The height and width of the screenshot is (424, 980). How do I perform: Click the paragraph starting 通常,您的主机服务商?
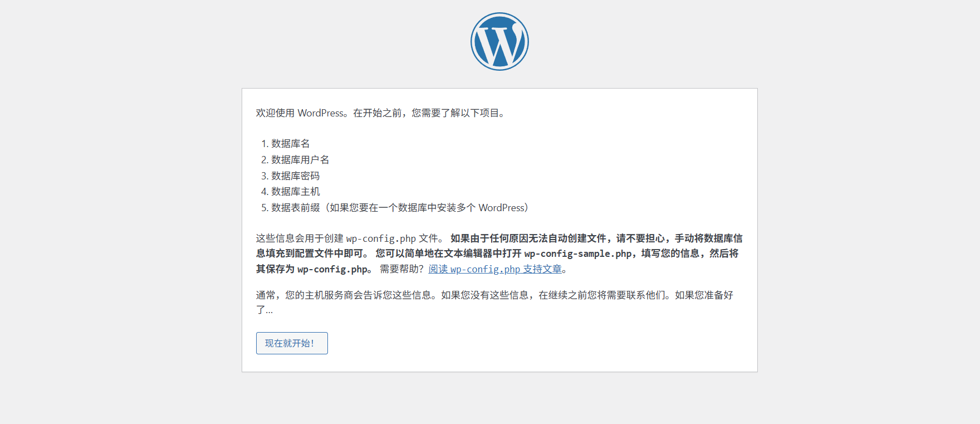click(x=495, y=303)
